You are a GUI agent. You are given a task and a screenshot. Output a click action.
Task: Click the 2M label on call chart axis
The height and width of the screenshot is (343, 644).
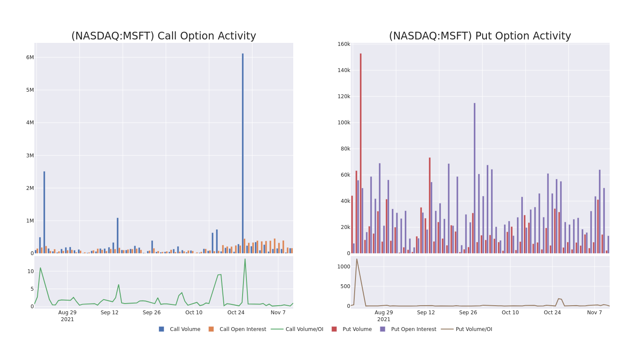(x=30, y=188)
